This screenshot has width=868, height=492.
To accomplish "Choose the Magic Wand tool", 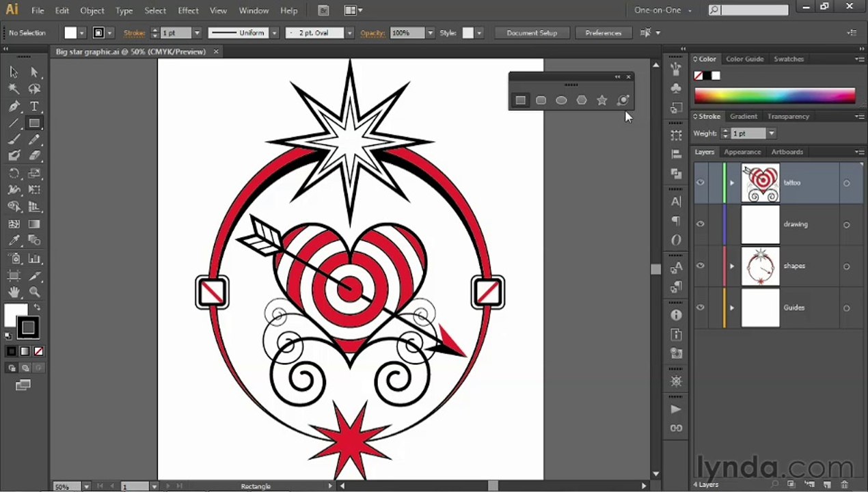I will (14, 89).
